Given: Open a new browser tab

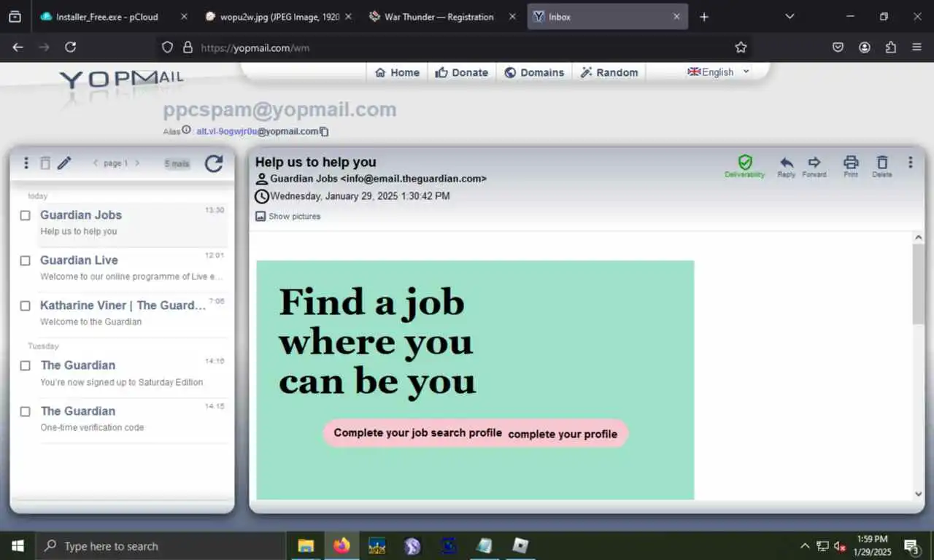Looking at the screenshot, I should pos(703,17).
